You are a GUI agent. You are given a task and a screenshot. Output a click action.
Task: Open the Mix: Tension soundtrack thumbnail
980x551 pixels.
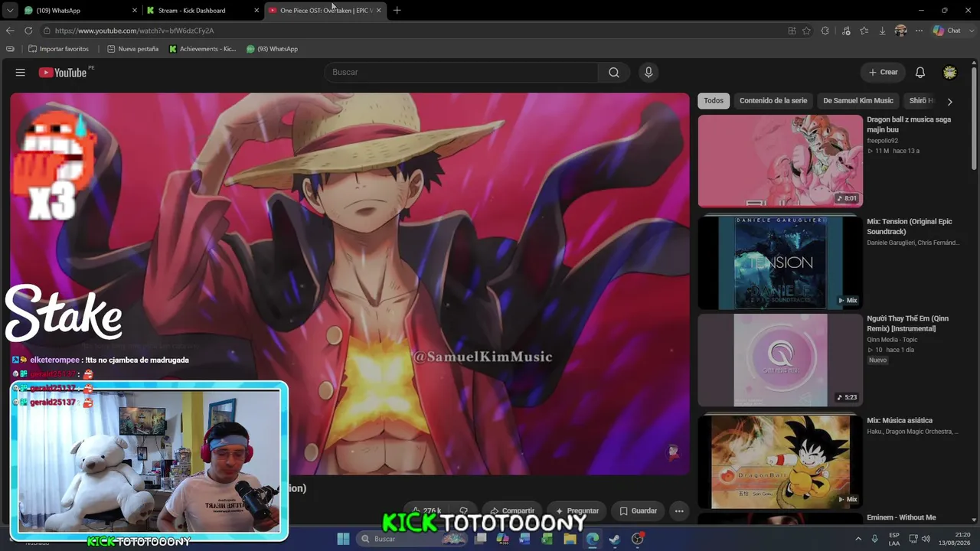[x=780, y=262]
